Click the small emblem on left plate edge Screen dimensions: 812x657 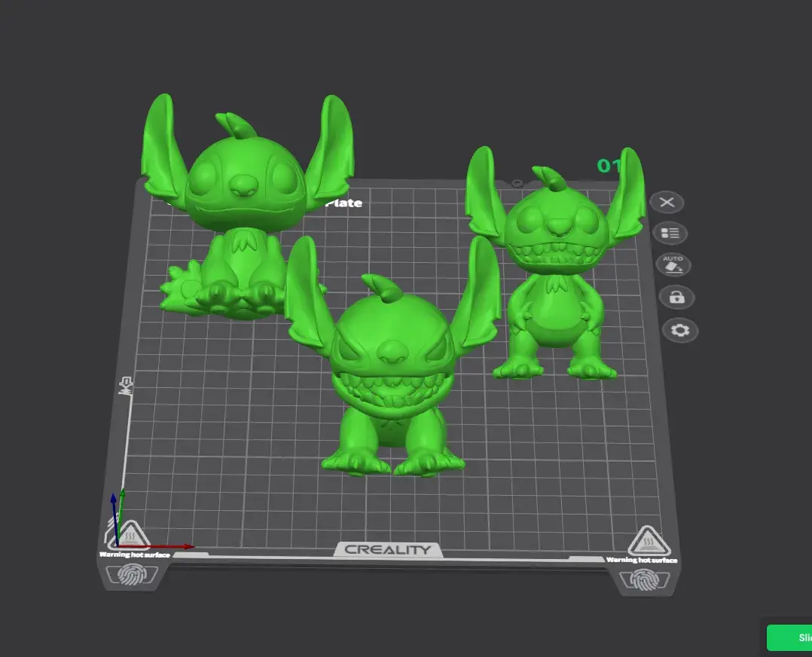(125, 387)
